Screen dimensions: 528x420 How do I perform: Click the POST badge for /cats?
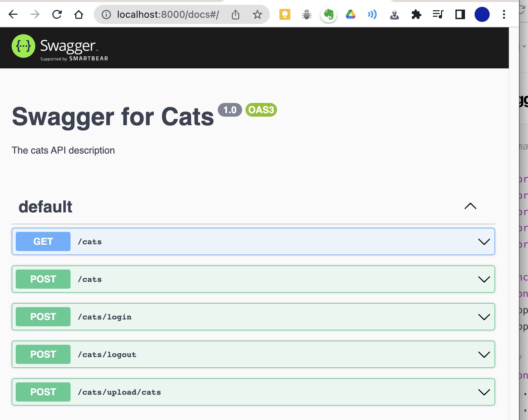tap(43, 279)
